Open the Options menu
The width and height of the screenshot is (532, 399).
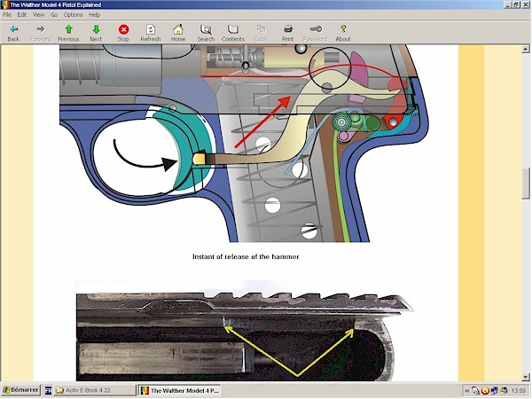73,14
